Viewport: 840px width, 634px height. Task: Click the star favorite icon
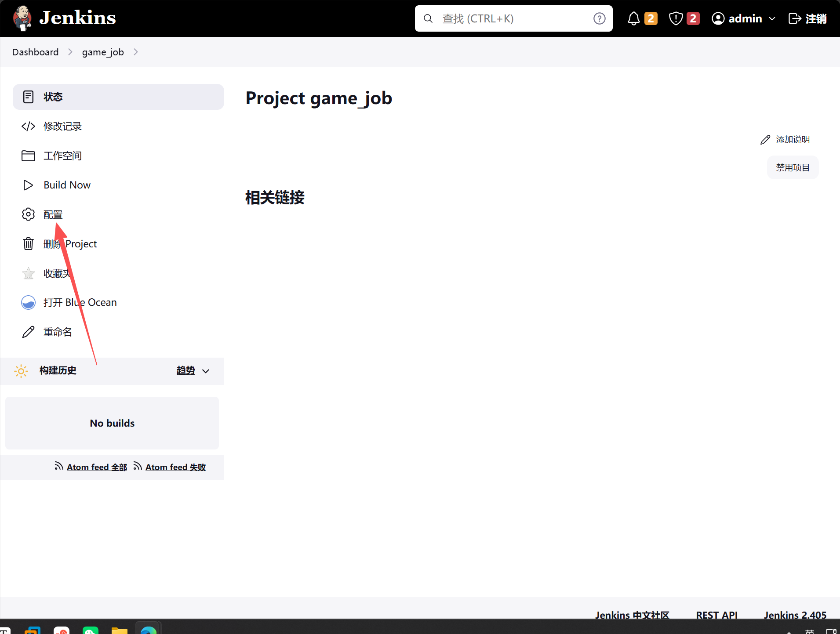pyautogui.click(x=28, y=273)
